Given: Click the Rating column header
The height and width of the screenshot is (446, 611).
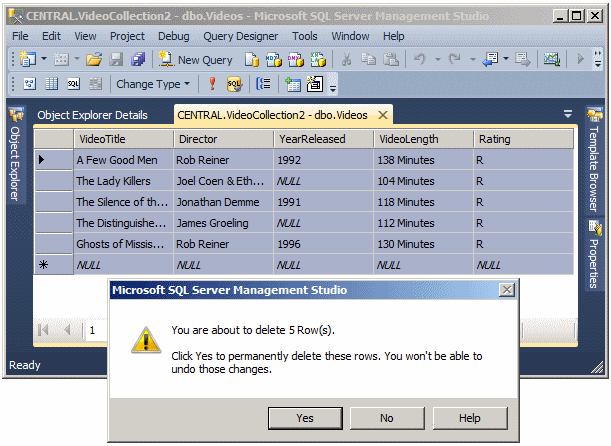Looking at the screenshot, I should click(x=523, y=139).
